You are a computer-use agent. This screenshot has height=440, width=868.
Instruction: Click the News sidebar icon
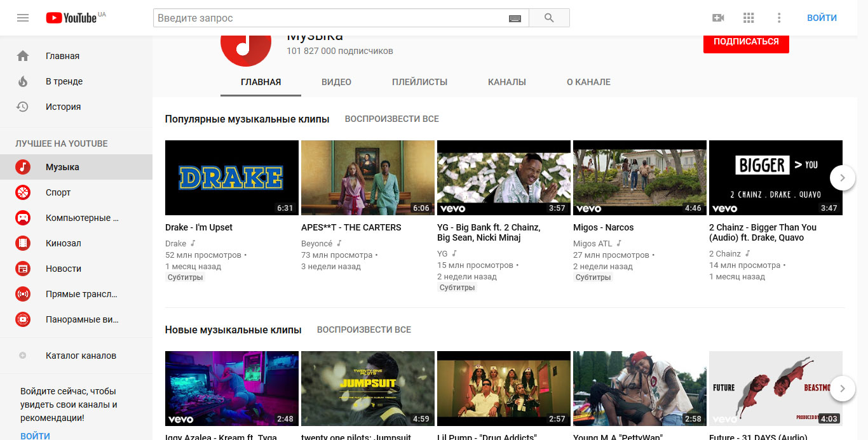tap(23, 269)
